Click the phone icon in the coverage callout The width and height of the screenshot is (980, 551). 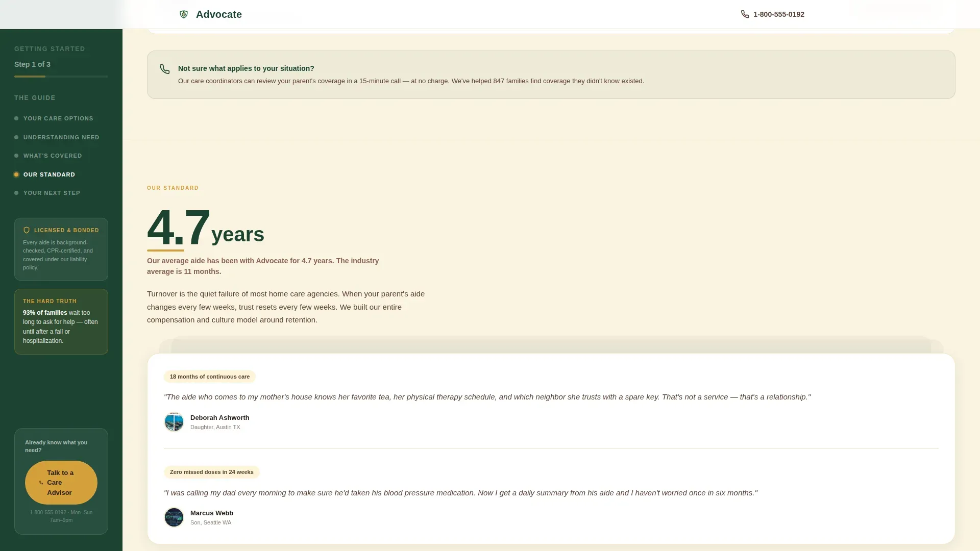click(164, 69)
